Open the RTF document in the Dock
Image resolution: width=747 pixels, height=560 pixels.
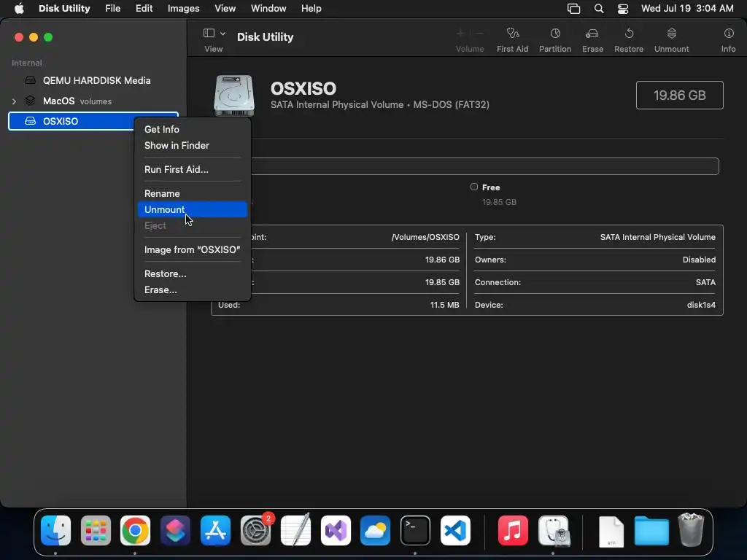[x=611, y=531]
